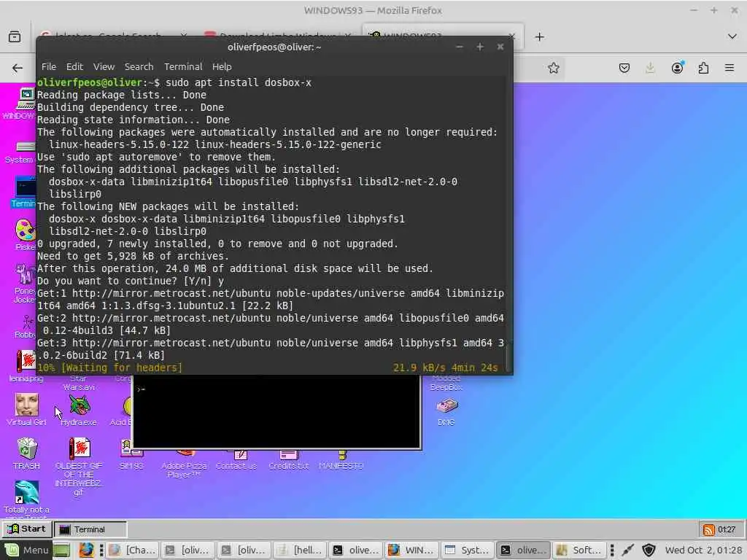Open the Edit menu in the terminal
Viewport: 747px width, 560px height.
point(74,66)
